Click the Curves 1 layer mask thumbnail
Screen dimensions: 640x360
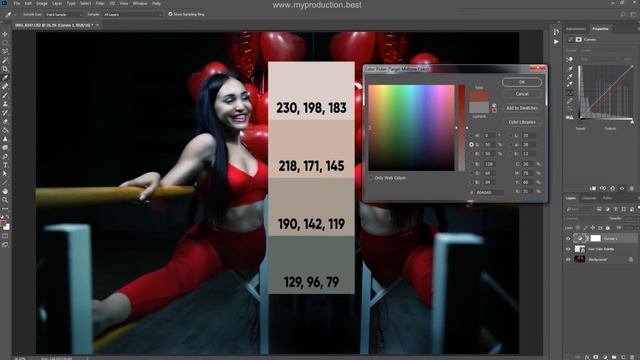tap(596, 238)
